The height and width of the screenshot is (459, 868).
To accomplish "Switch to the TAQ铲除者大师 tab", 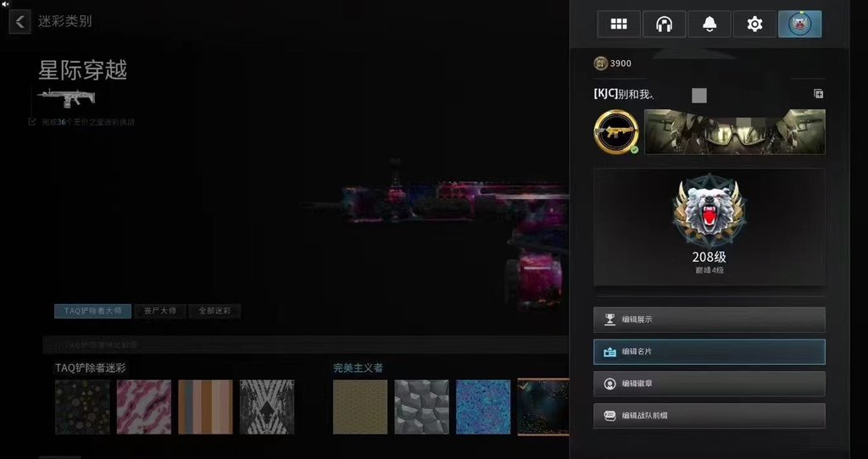I will 92,311.
